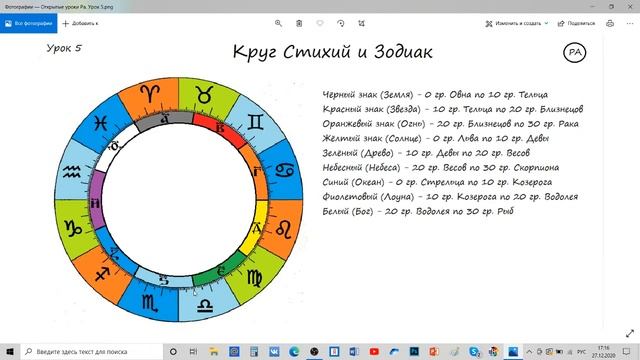Click the red inner ring segment
This screenshot has width=640, height=360.
[219, 129]
